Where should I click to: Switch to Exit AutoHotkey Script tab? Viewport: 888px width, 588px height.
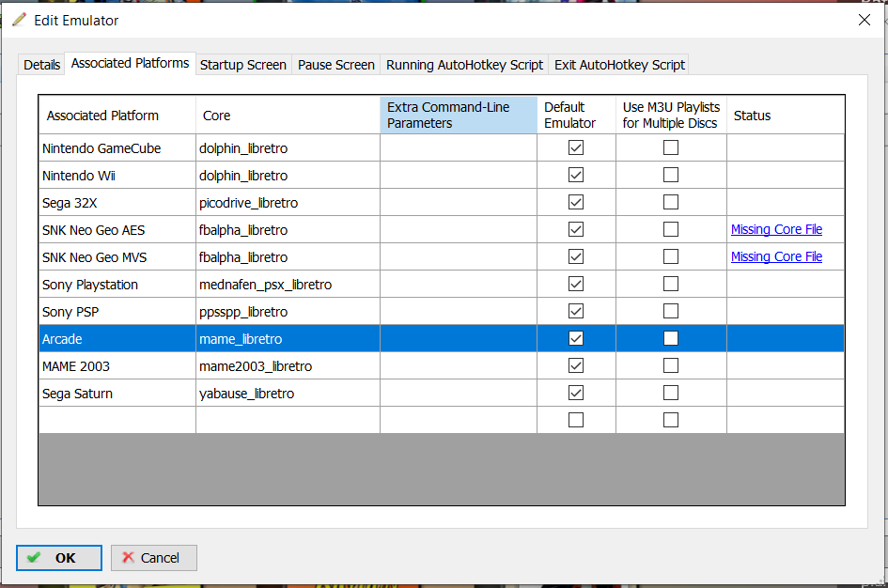pos(619,65)
